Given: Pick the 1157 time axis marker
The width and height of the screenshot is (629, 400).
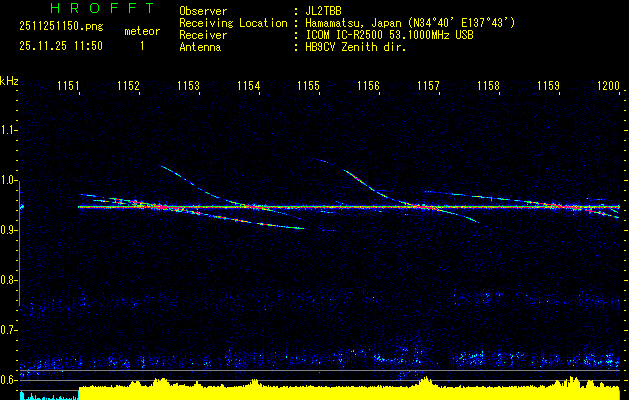Looking at the screenshot, I should click(428, 87).
